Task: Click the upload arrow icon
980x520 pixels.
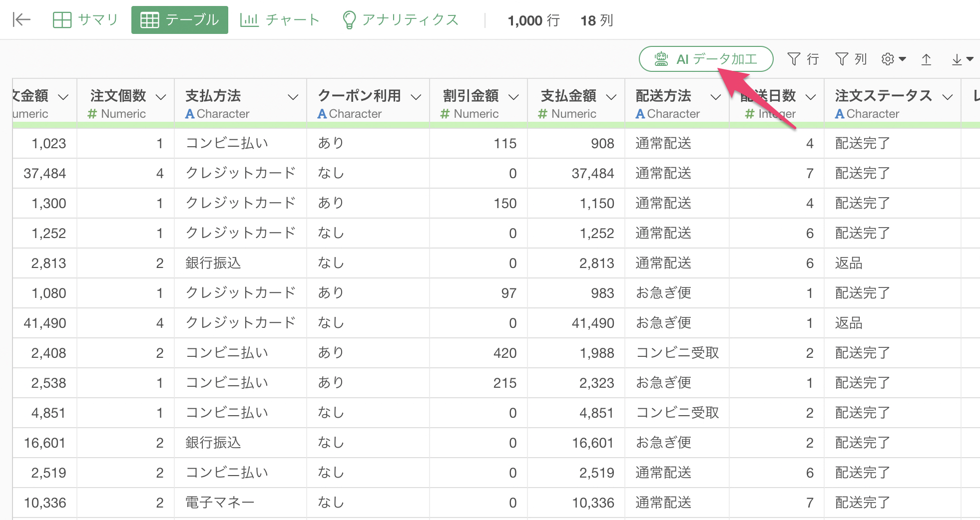Action: [x=926, y=59]
